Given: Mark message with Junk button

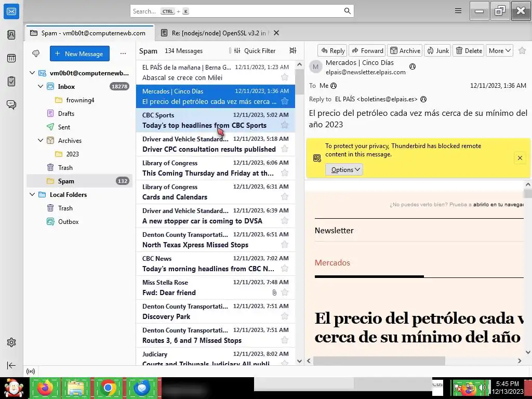Looking at the screenshot, I should [x=437, y=50].
